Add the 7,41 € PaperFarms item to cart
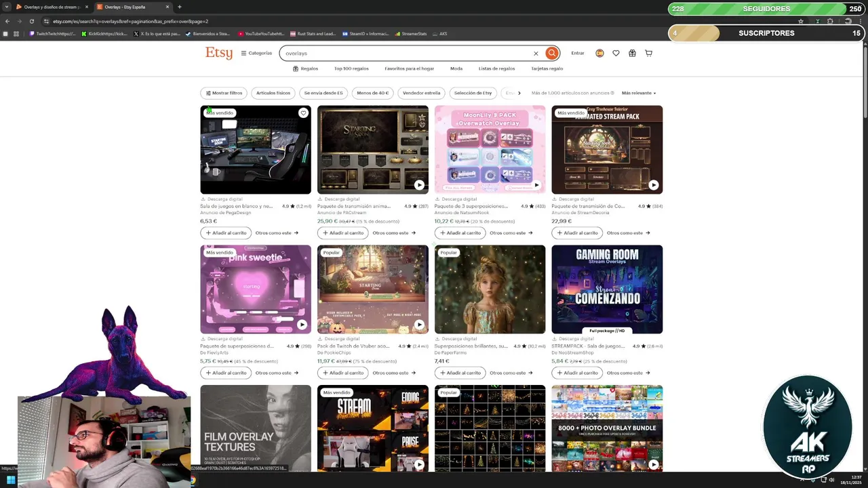The image size is (868, 488). (x=460, y=373)
